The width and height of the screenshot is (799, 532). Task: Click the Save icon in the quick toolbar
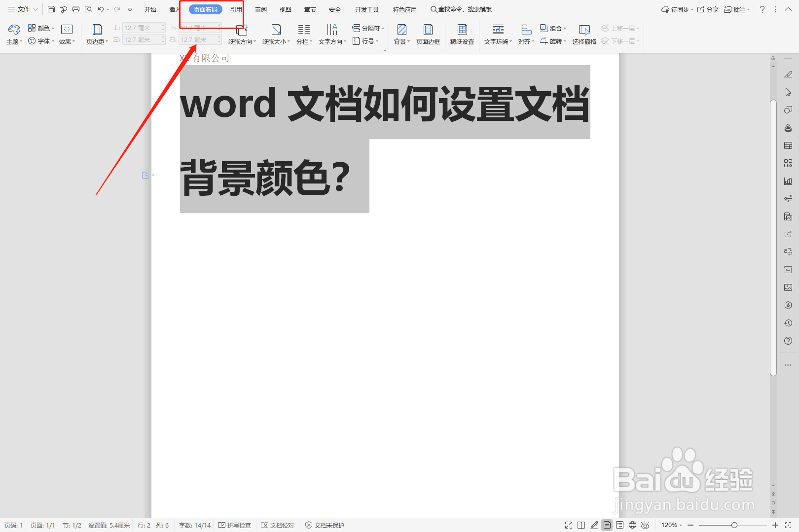(x=51, y=9)
